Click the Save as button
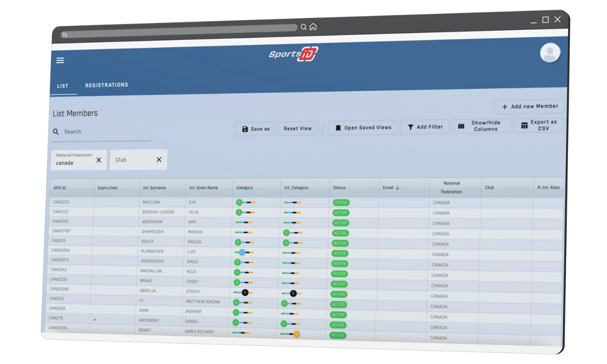The width and height of the screenshot is (607, 364). pyautogui.click(x=255, y=129)
